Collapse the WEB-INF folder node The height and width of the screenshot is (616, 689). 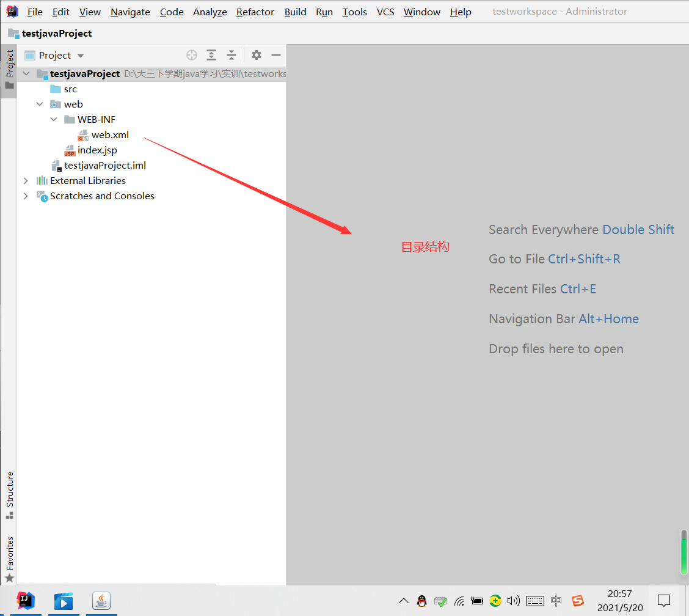point(54,120)
